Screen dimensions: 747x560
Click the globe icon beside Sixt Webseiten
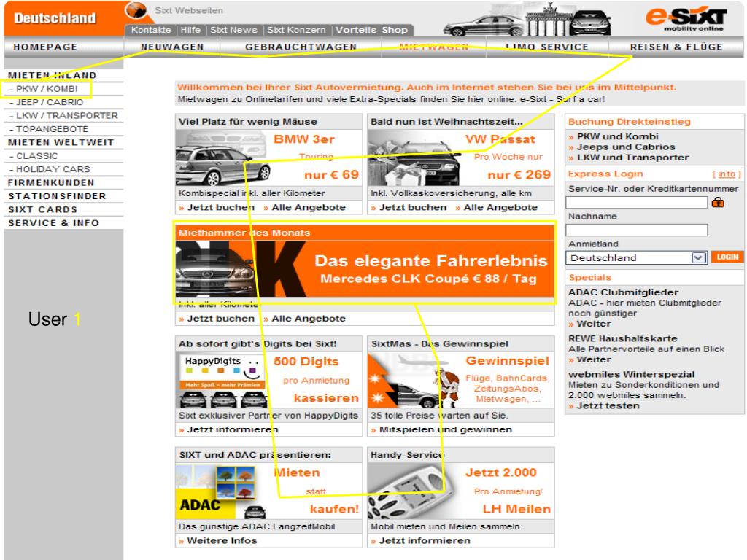[136, 10]
